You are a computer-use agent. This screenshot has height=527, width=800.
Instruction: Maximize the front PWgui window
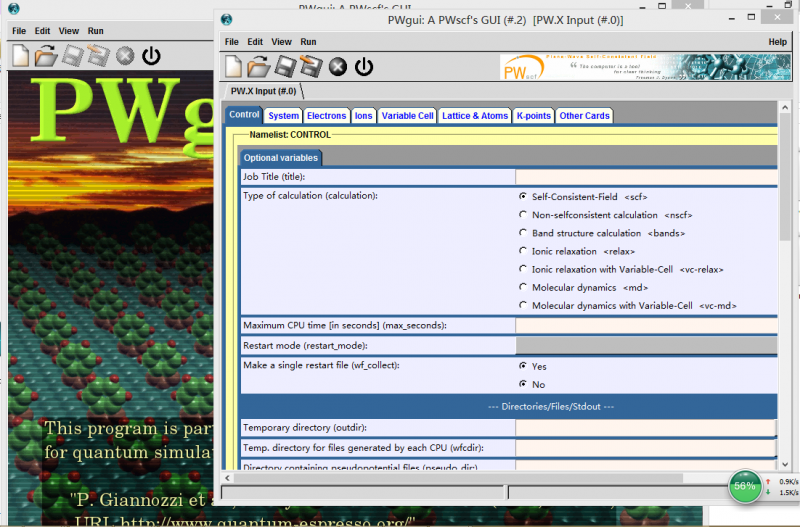(x=751, y=17)
